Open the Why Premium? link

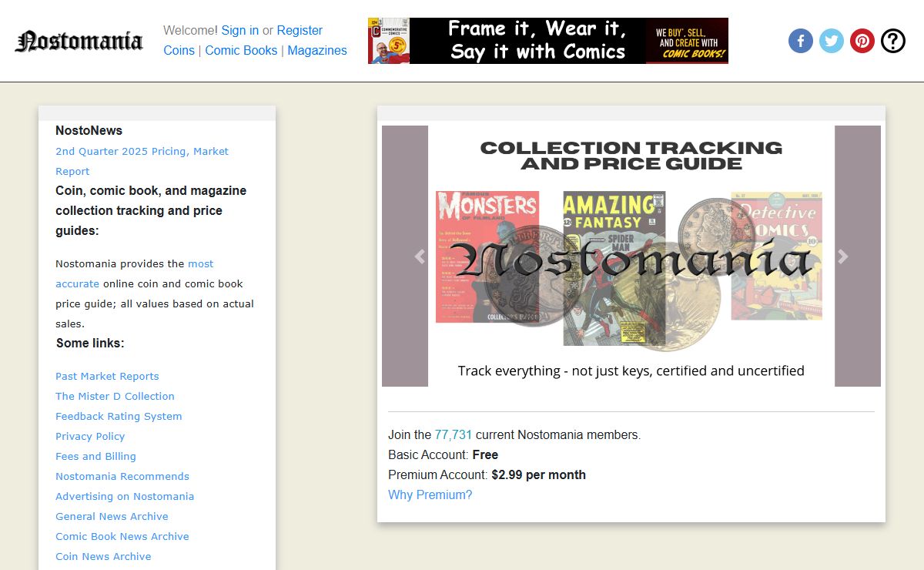(430, 495)
